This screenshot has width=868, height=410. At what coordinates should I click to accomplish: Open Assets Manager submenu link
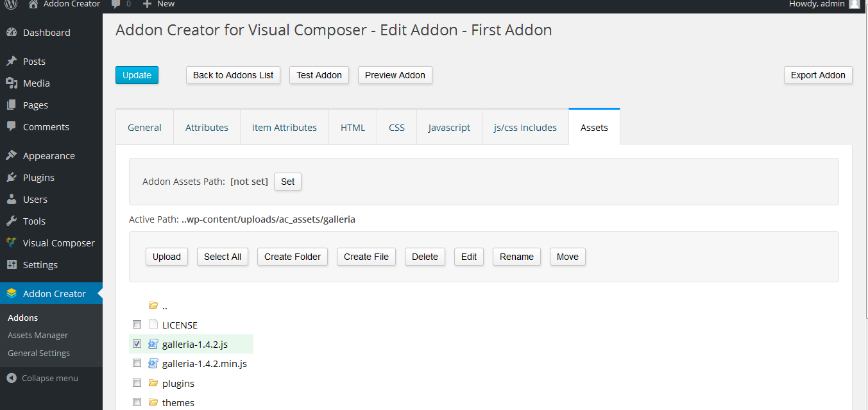(x=38, y=336)
